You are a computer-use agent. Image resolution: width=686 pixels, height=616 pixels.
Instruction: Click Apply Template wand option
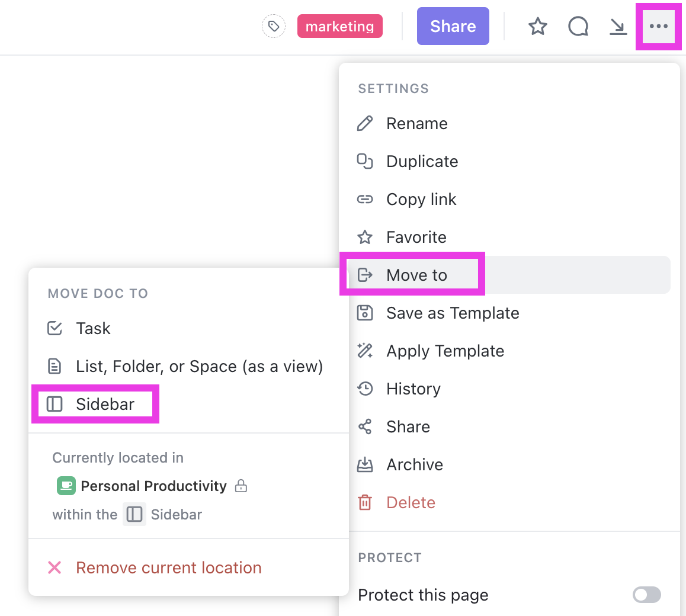coord(445,351)
